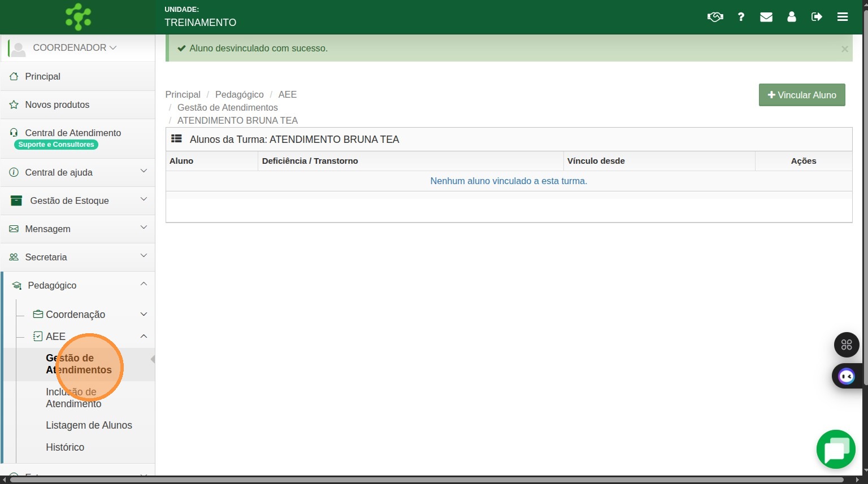The height and width of the screenshot is (484, 868).
Task: Click the info icon beside Central de ajuda
Action: 14,172
